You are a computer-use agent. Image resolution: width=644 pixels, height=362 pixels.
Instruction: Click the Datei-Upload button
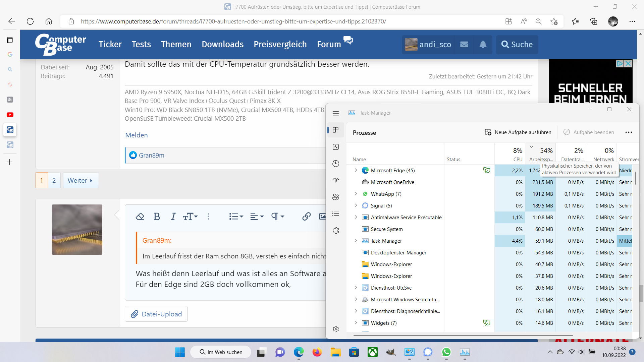coord(156,314)
